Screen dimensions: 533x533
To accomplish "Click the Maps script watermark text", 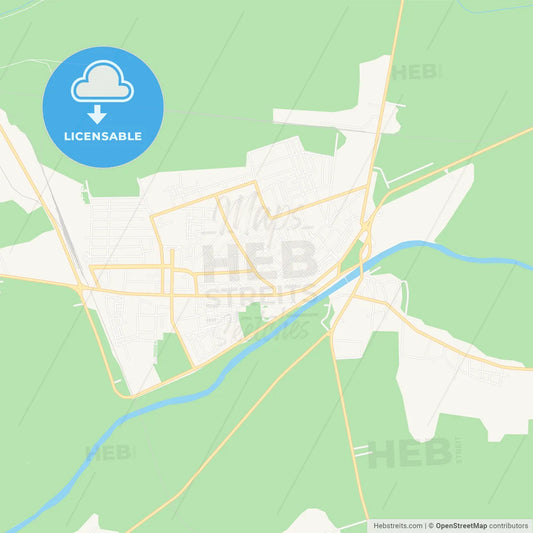I will pyautogui.click(x=258, y=213).
